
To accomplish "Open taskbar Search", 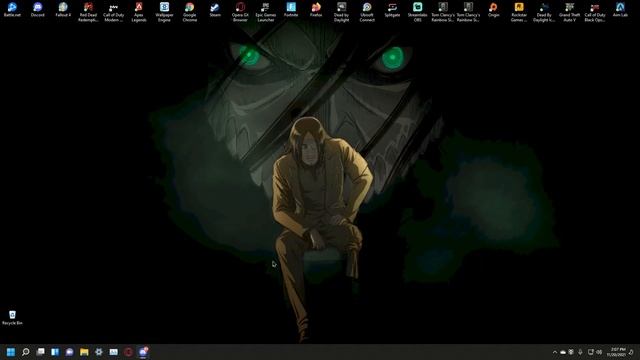I will [25, 352].
